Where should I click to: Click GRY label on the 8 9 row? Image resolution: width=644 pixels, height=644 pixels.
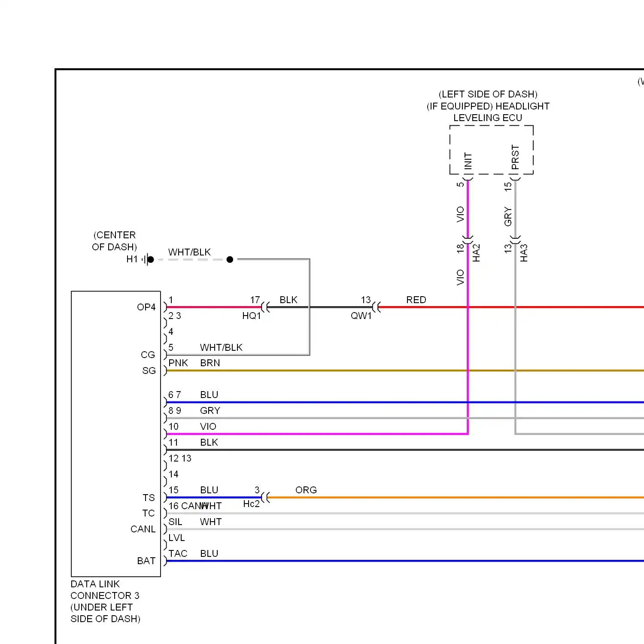coord(210,410)
